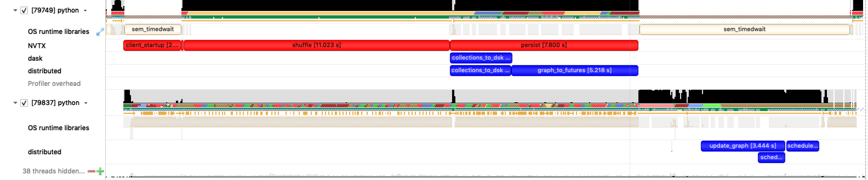Screen dimensions: 868x180
Task: Select the NVTX row label
Action: point(37,46)
